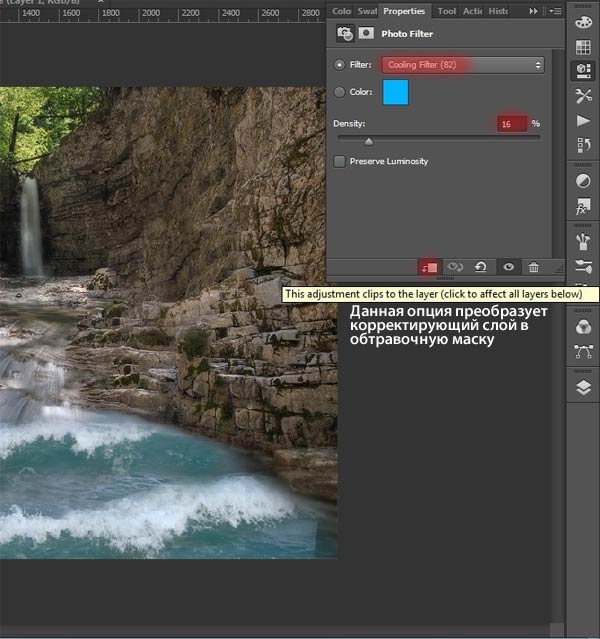Open Tool Presets wrench icon in dock
The height and width of the screenshot is (639, 600).
tap(583, 96)
